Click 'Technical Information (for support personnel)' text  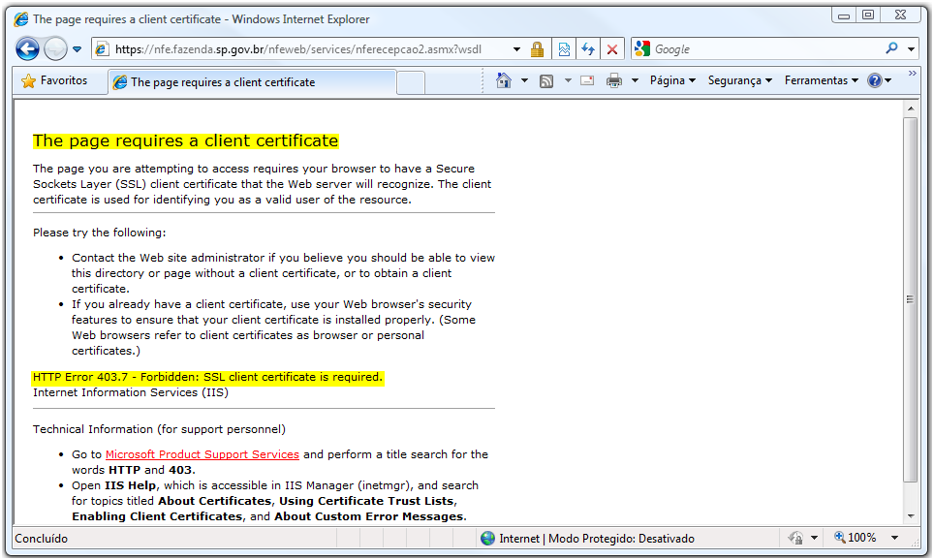(159, 429)
